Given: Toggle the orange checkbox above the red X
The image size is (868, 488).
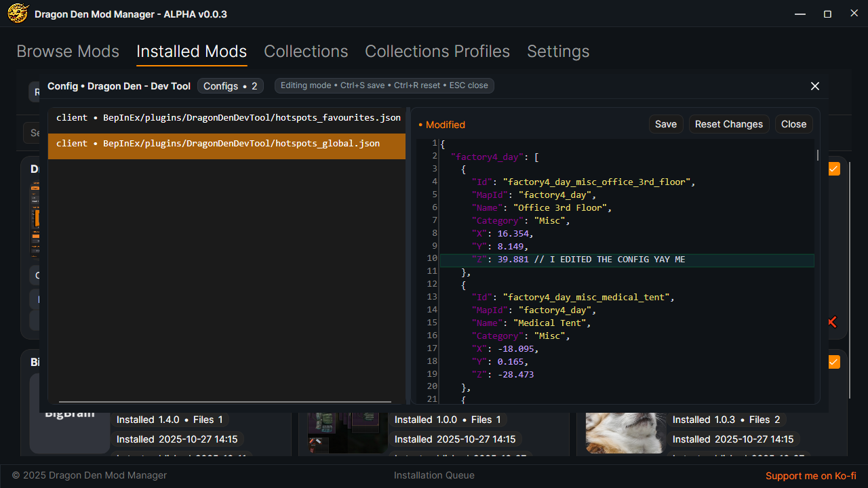Looking at the screenshot, I should tap(833, 169).
